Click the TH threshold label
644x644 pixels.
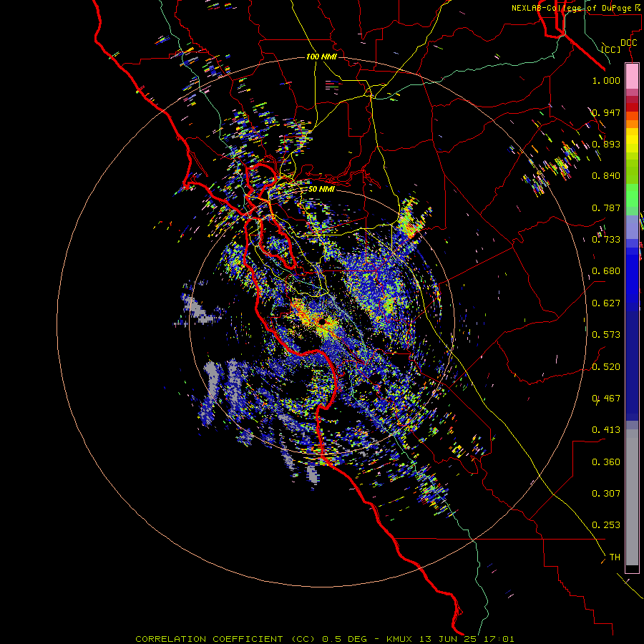tap(615, 557)
